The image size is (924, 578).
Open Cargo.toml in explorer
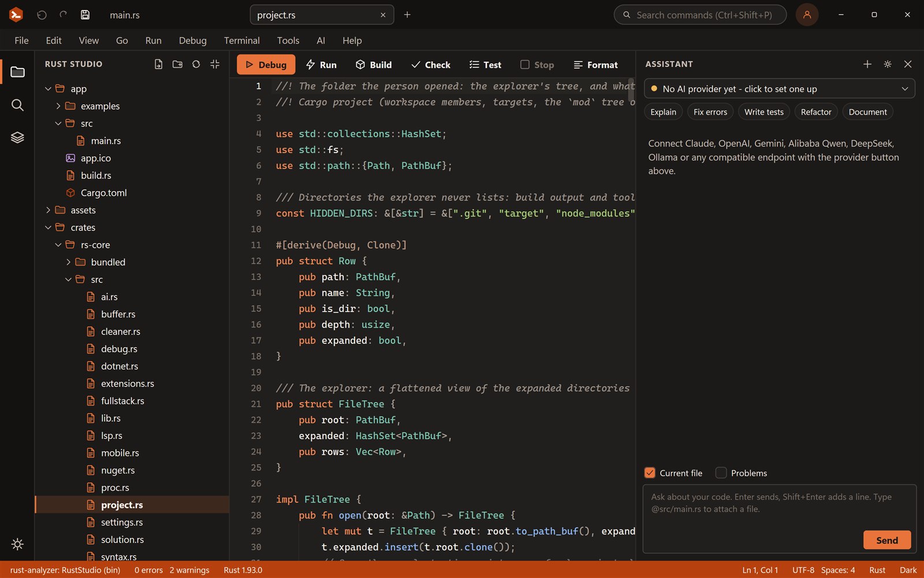coord(103,192)
